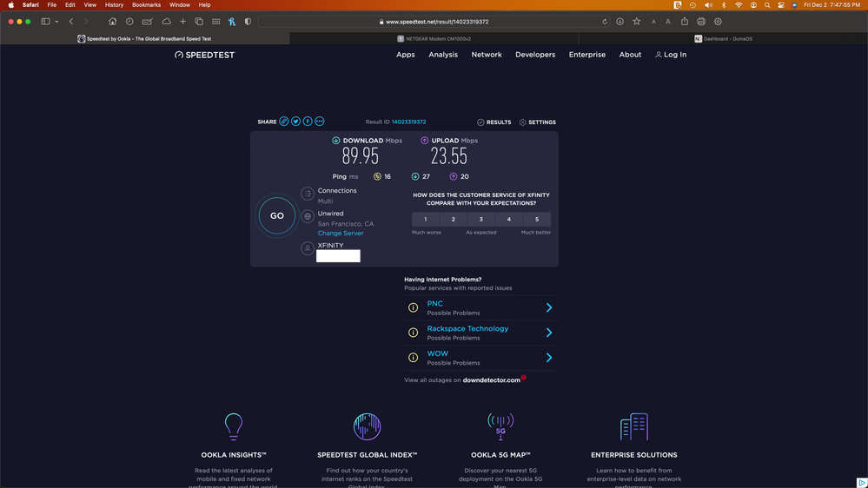Click the volume icon in the menu bar

click(x=708, y=5)
